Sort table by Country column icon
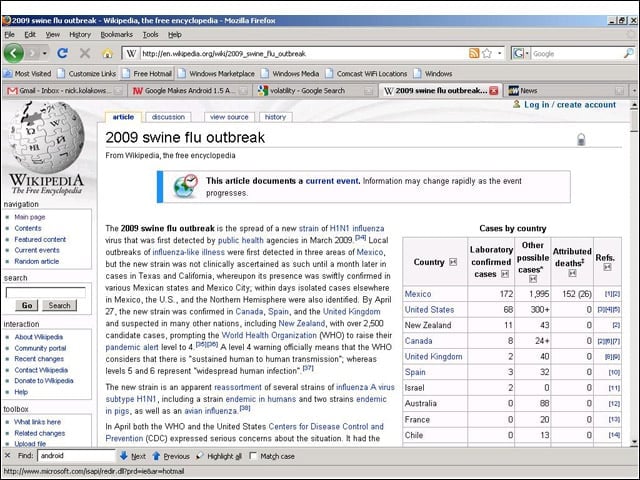 453,262
